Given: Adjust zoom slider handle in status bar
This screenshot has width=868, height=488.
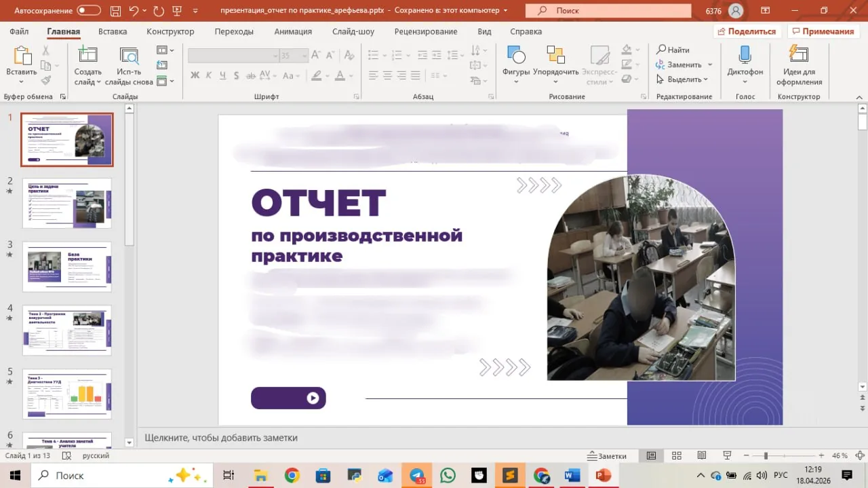Looking at the screenshot, I should [766, 455].
